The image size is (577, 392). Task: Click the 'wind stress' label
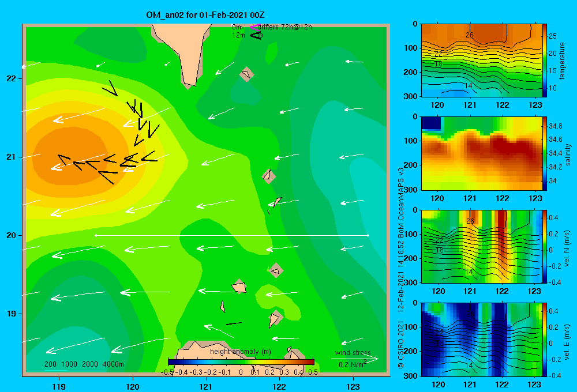point(353,353)
